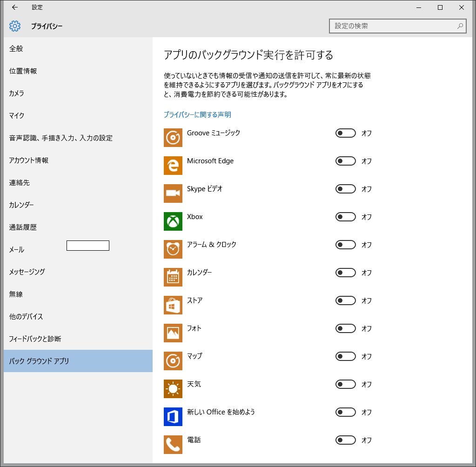Open 音声認識、手描き入力、入力の設定
The width and height of the screenshot is (476, 467).
pyautogui.click(x=78, y=138)
